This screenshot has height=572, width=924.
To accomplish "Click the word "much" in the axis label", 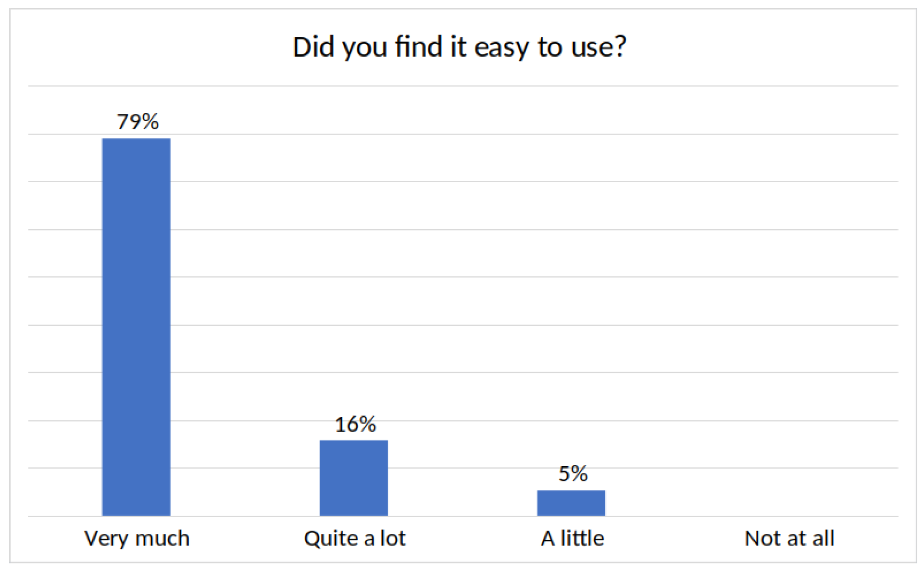I will click(162, 538).
